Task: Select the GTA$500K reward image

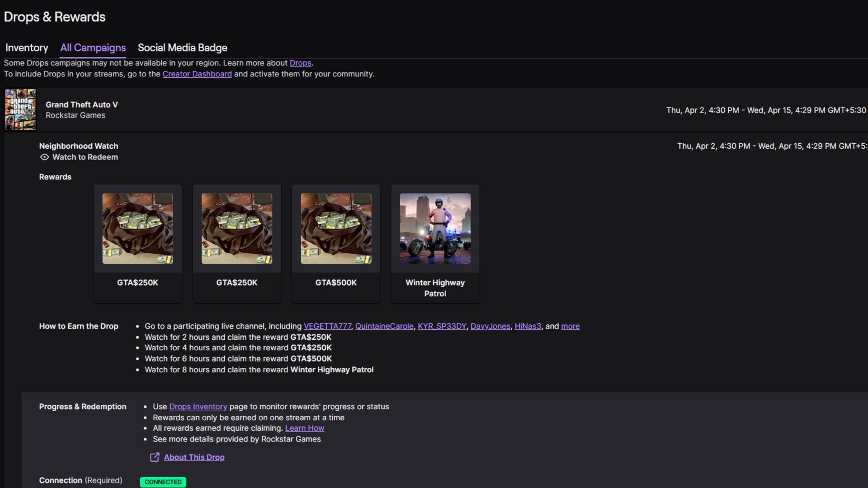Action: 336,229
